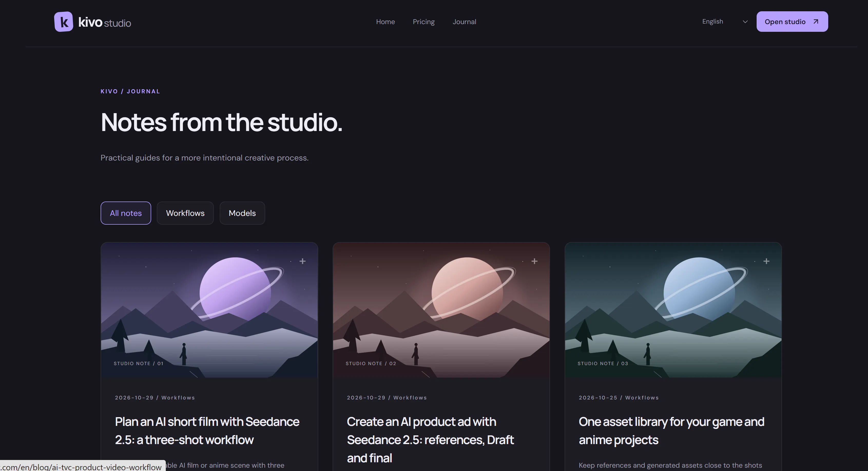This screenshot has height=471, width=868.
Task: Click the plus icon on Studio Note 03
Action: pos(766,261)
